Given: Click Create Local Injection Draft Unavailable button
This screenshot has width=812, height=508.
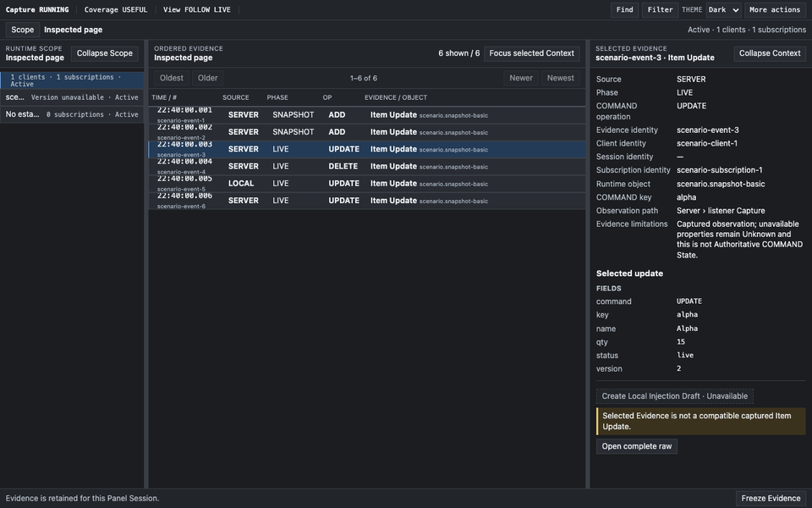Looking at the screenshot, I should (x=674, y=396).
